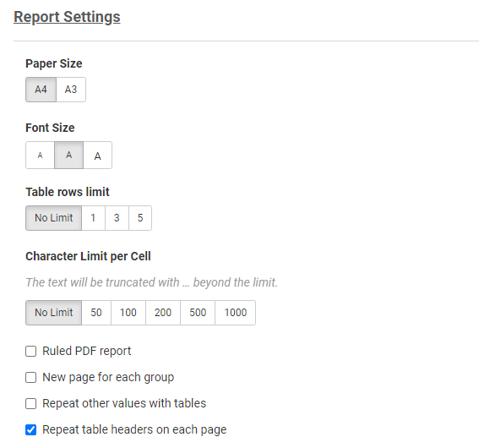Set character limit per cell to 500
The width and height of the screenshot is (479, 448).
coord(198,313)
